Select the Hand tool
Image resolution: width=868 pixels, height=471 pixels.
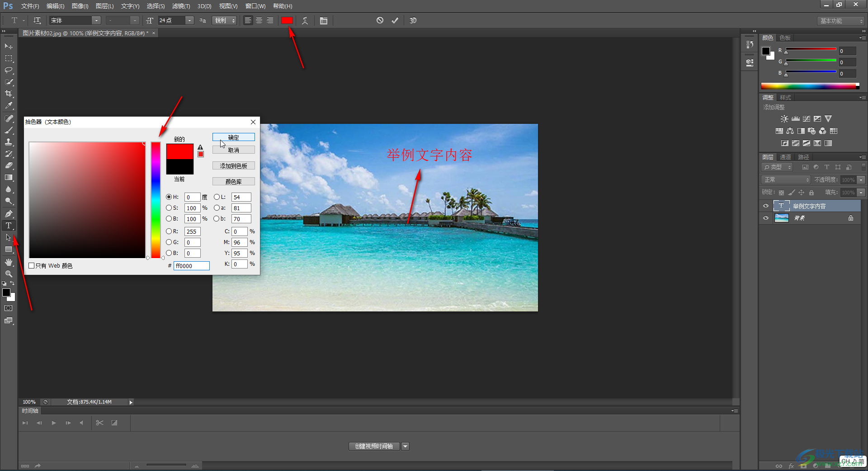(x=9, y=262)
